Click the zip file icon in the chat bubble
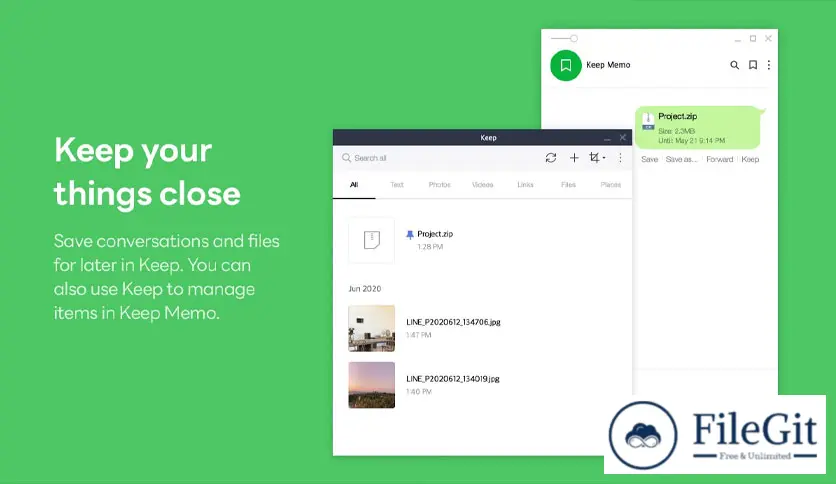Screen dimensions: 836x484 [x=648, y=122]
